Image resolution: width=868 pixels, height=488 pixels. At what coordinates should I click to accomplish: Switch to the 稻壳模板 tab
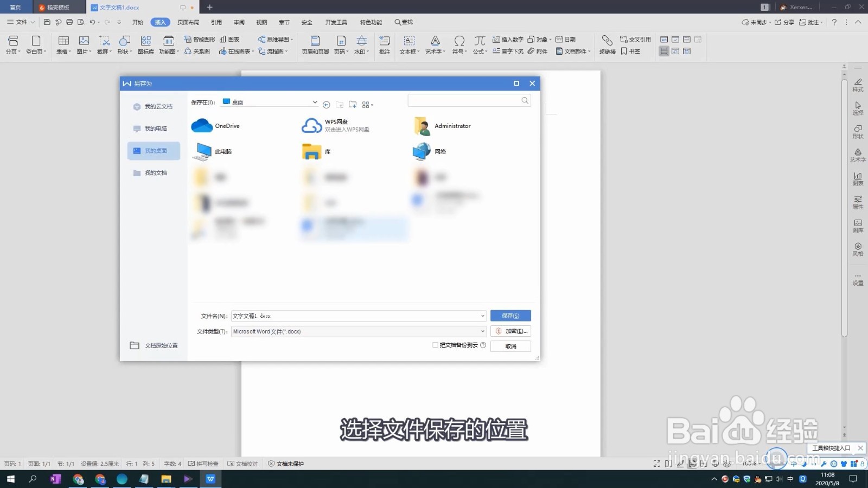coord(57,7)
